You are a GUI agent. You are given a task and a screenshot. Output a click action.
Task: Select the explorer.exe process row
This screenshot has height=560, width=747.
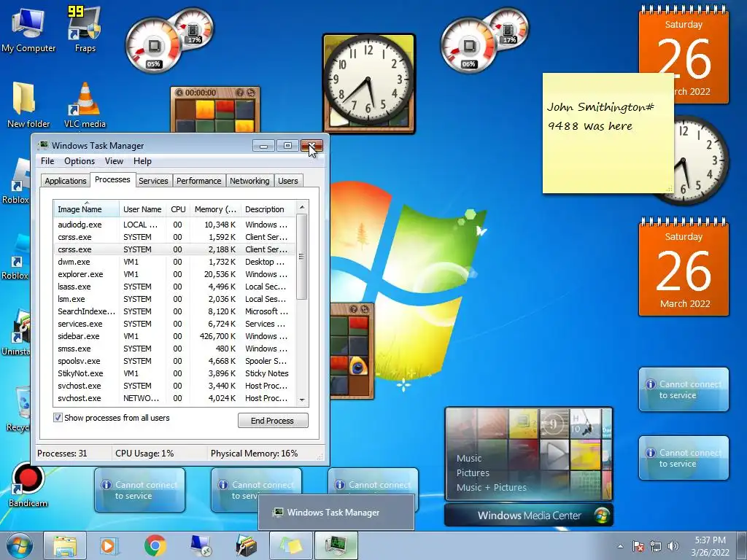pos(174,274)
